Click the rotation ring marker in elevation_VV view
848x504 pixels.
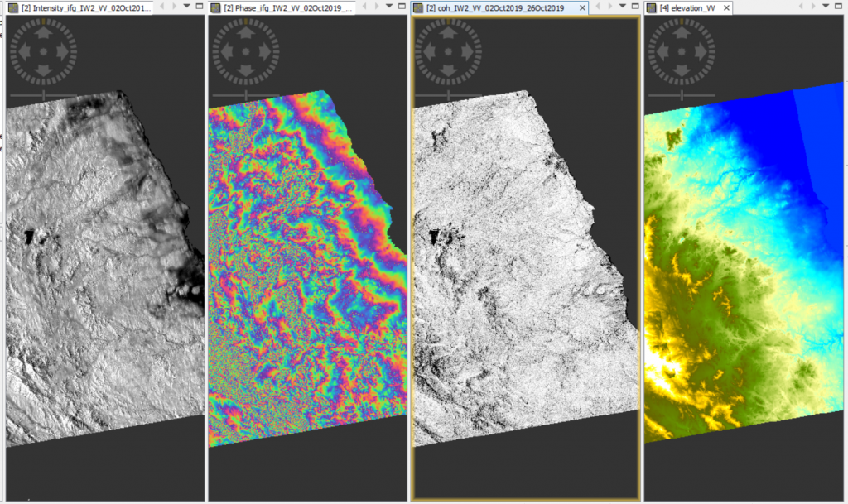tap(682, 22)
